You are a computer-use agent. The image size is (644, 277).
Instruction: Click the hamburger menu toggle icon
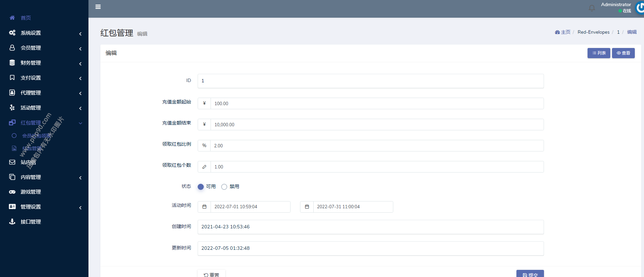[x=98, y=7]
